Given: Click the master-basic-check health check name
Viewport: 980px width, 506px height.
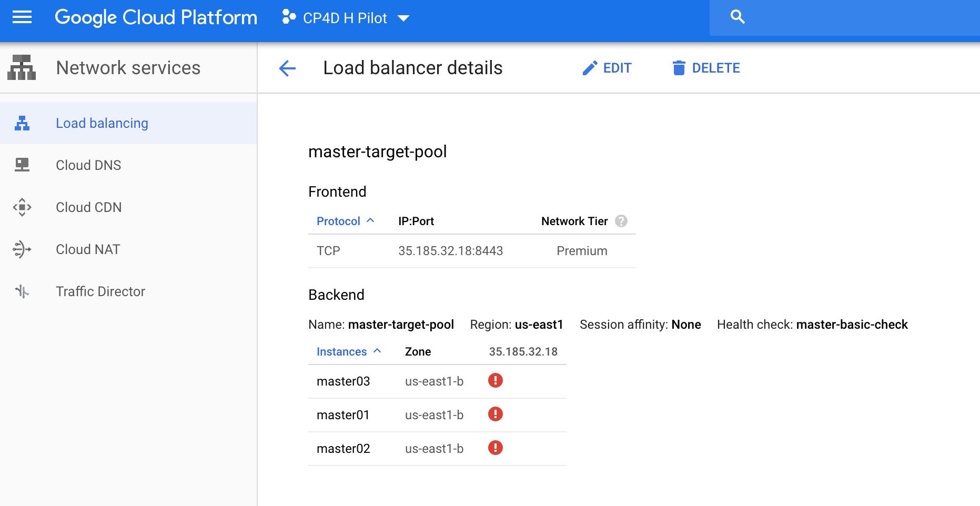Looking at the screenshot, I should [852, 325].
